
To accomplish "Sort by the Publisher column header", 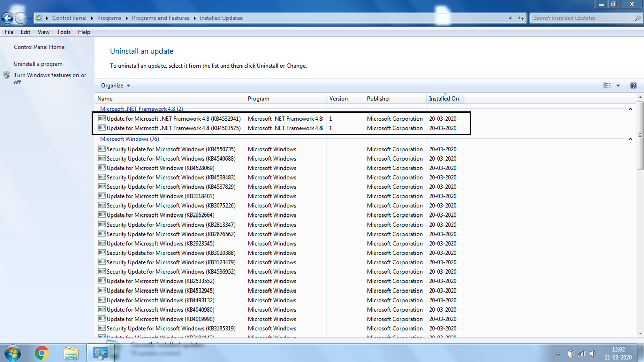I will [x=394, y=99].
